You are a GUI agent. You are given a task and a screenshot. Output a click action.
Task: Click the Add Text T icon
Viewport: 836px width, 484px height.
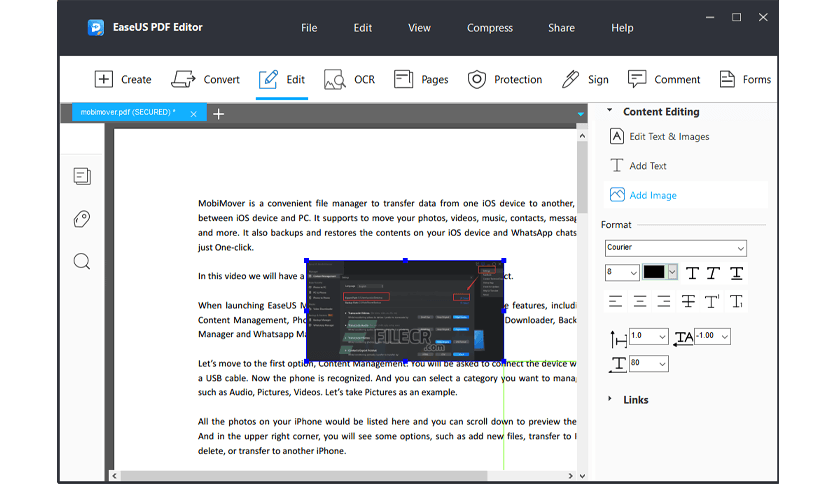(617, 166)
